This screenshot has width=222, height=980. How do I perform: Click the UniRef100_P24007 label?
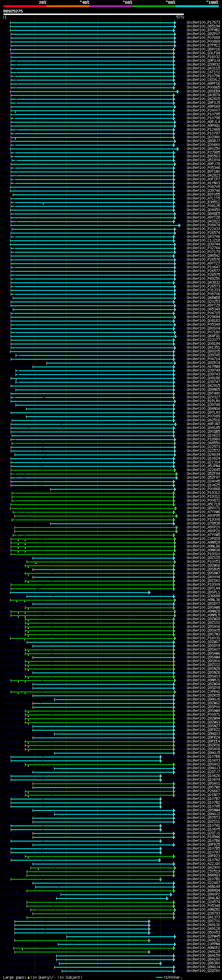(x=203, y=110)
